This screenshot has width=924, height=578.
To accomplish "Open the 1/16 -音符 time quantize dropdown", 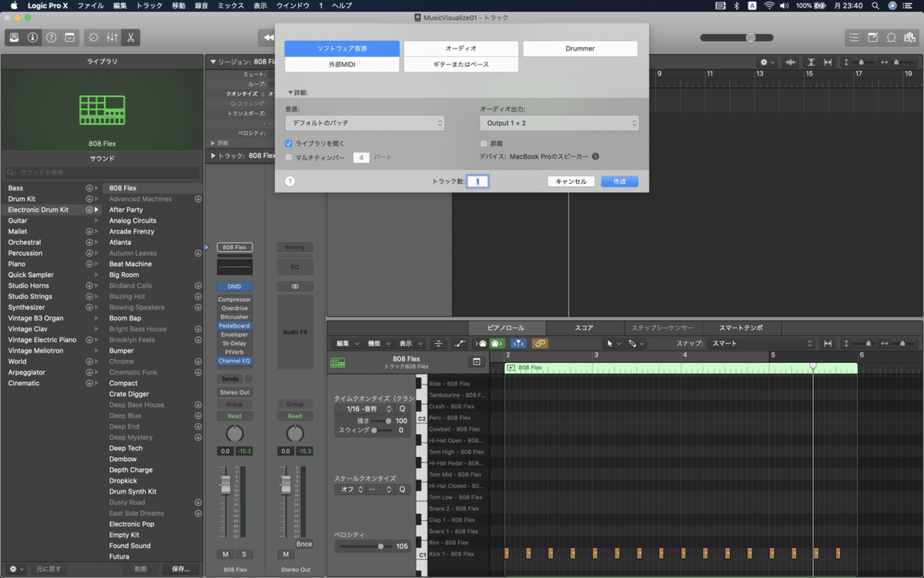I will click(x=364, y=409).
